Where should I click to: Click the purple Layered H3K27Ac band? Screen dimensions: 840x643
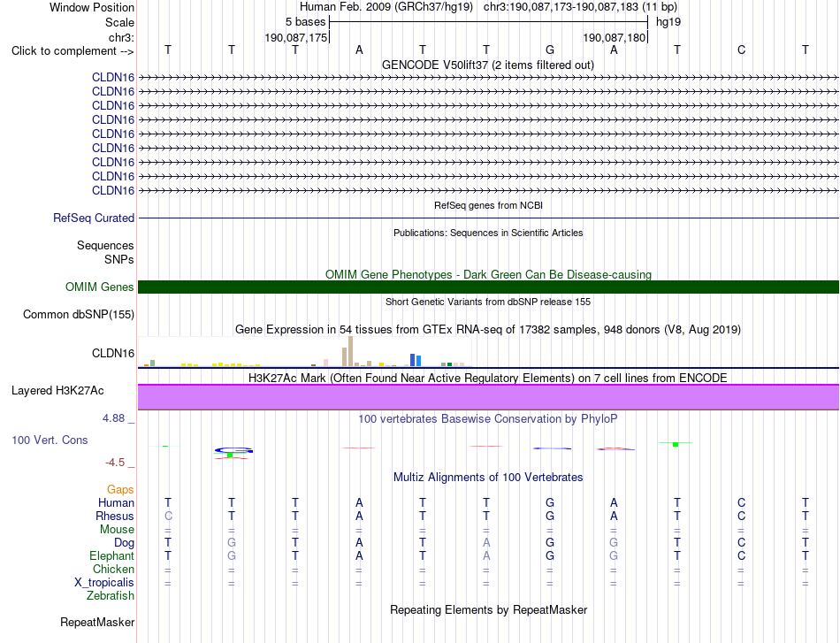pyautogui.click(x=488, y=397)
